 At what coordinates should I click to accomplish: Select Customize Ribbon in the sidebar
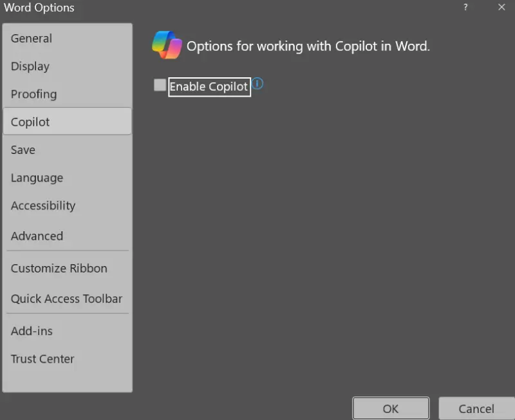click(59, 269)
